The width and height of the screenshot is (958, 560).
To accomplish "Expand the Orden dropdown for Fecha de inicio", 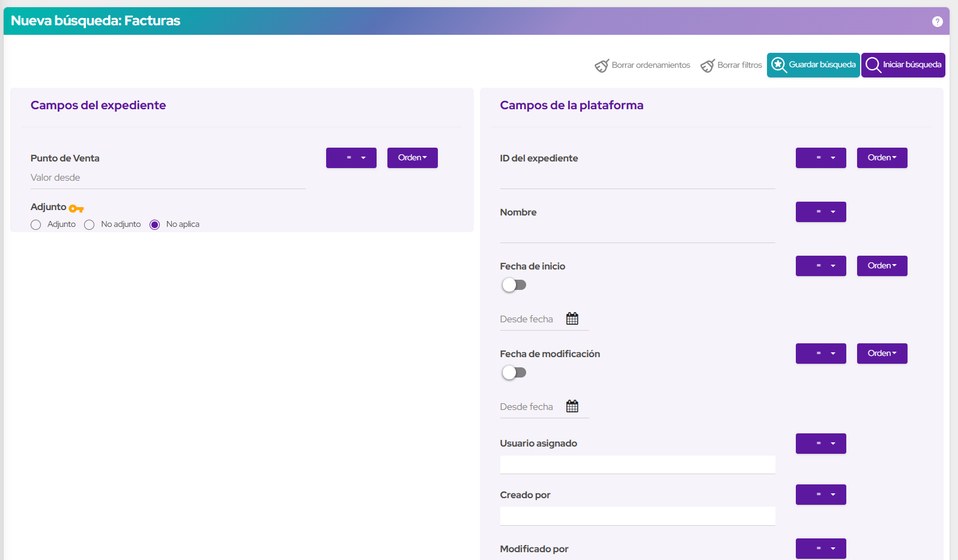I will [x=882, y=266].
